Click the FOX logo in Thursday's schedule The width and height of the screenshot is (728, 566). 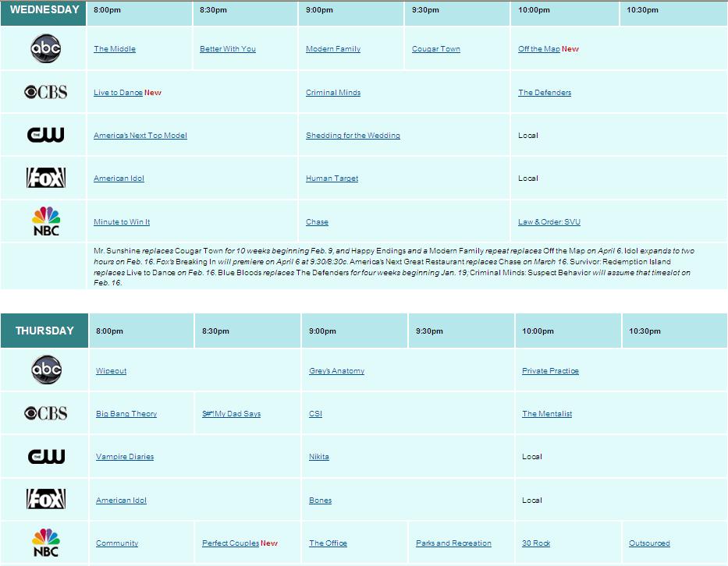pos(45,499)
